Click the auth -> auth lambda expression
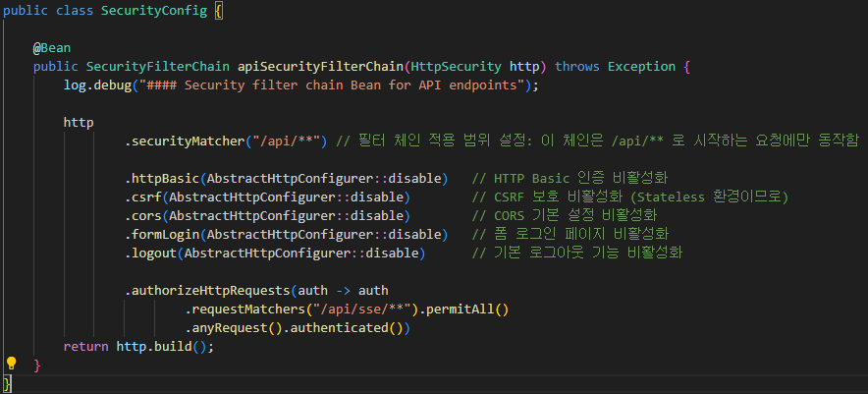Image resolution: width=868 pixels, height=394 pixels. 344,291
